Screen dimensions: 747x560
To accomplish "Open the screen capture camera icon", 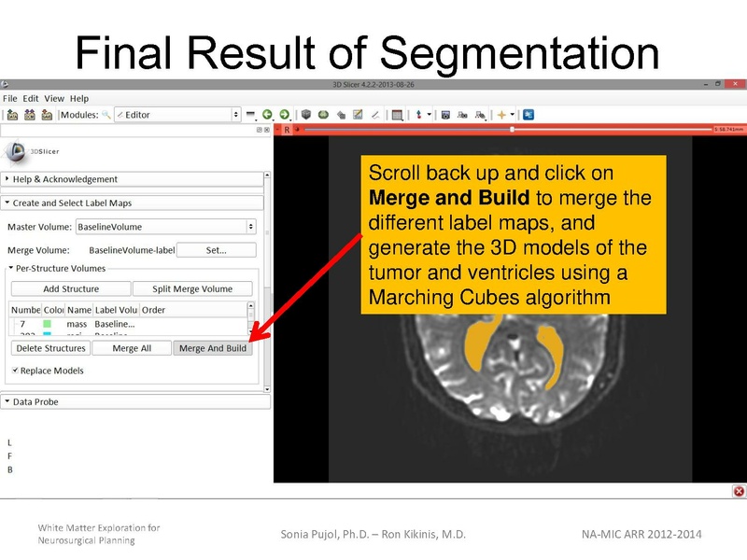I will (445, 114).
